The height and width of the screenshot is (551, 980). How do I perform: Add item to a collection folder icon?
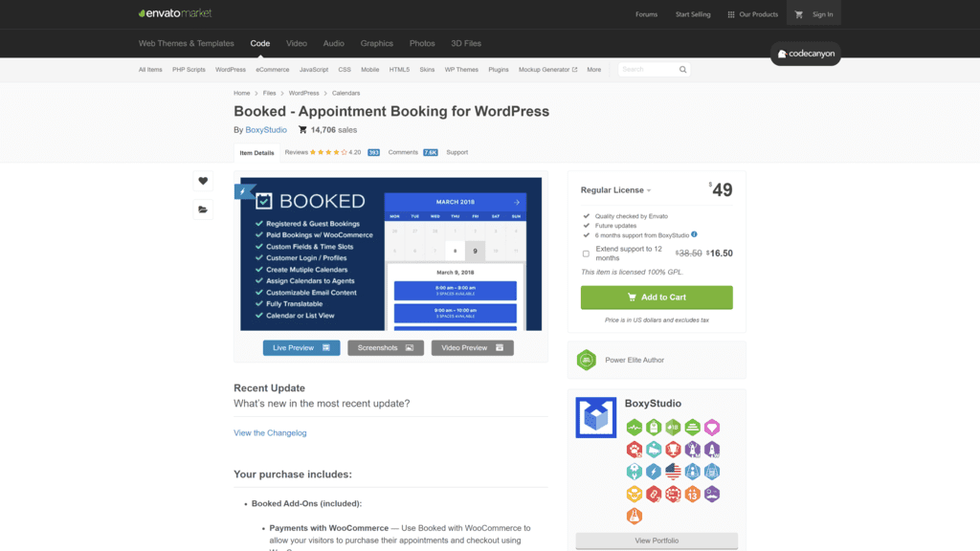click(x=203, y=209)
